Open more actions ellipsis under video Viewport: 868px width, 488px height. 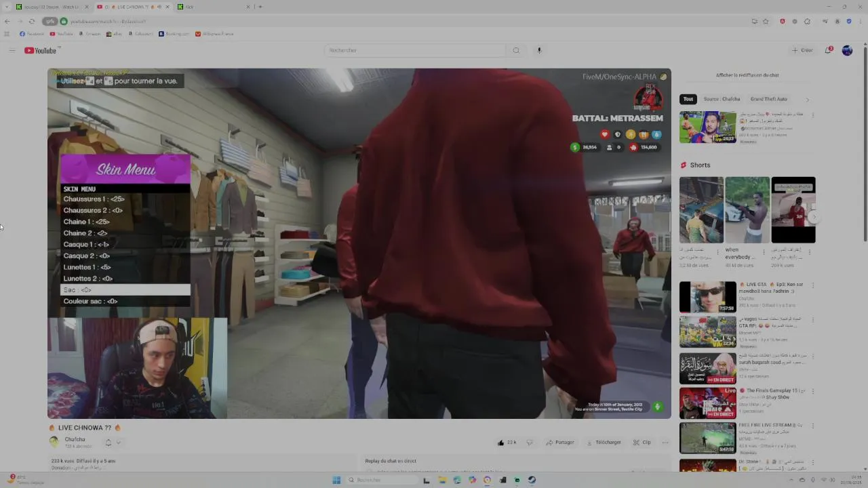[665, 443]
